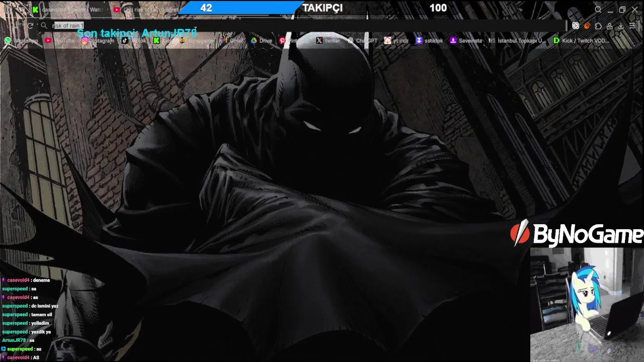Click the pony avatar webcam overlay
Image resolution: width=644 pixels, height=362 pixels.
587,304
